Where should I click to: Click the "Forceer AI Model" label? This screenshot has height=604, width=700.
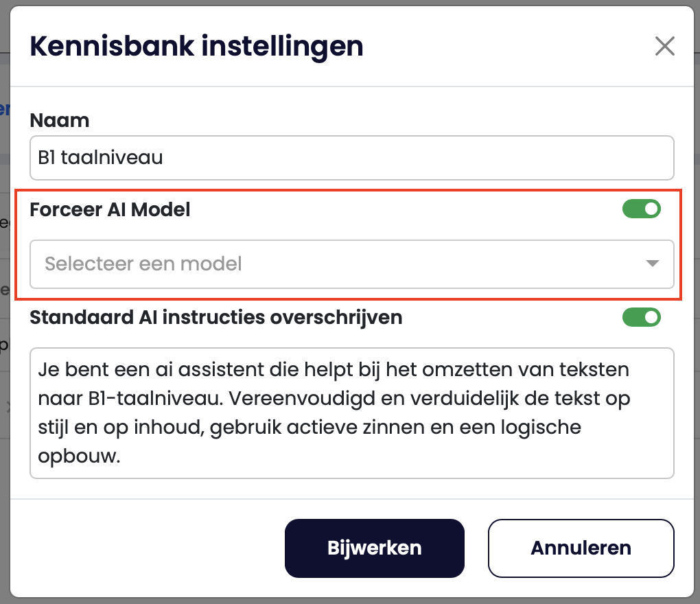pyautogui.click(x=110, y=210)
